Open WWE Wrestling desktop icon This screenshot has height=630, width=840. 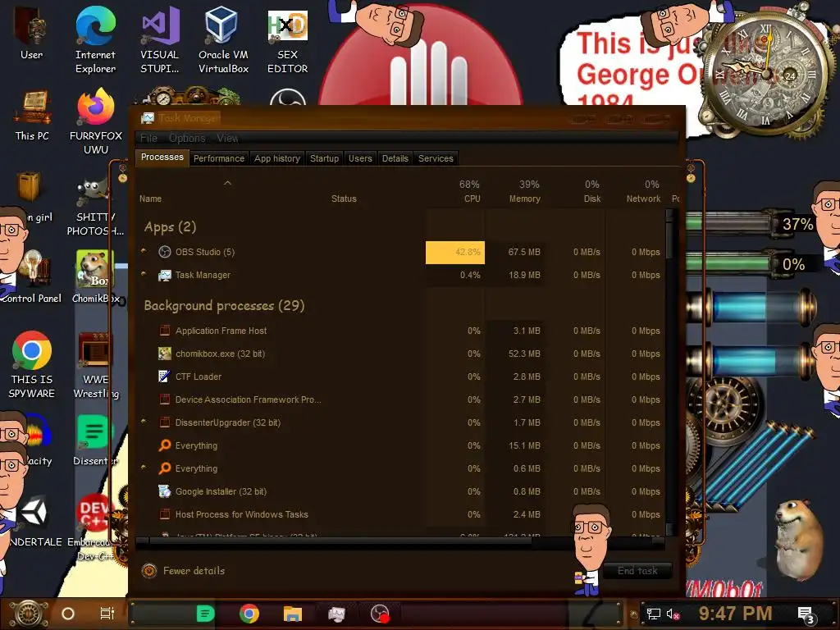(x=96, y=365)
